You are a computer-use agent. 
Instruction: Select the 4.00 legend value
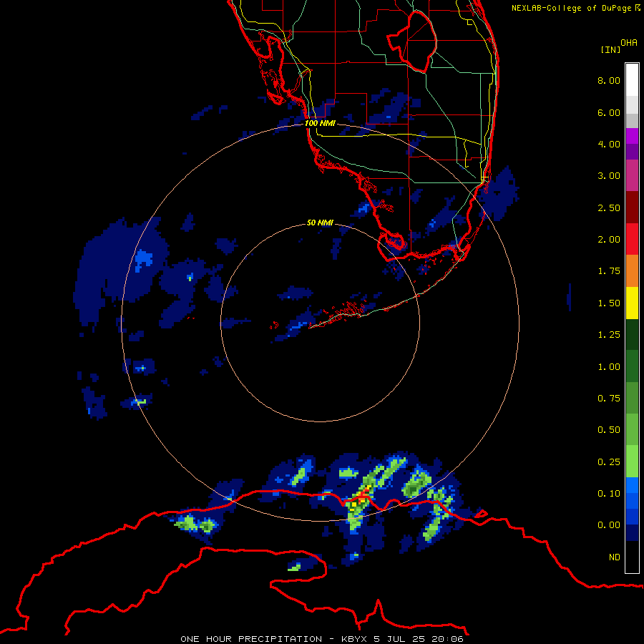click(x=609, y=144)
